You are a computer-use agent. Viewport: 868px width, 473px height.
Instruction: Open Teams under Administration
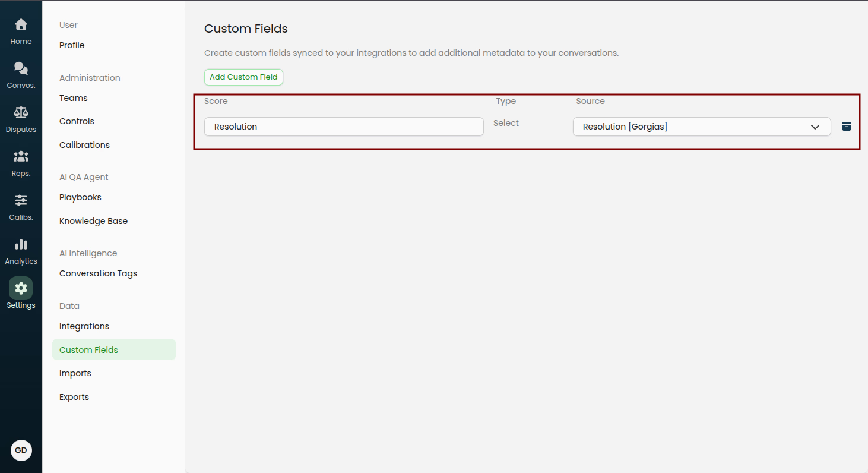(74, 98)
